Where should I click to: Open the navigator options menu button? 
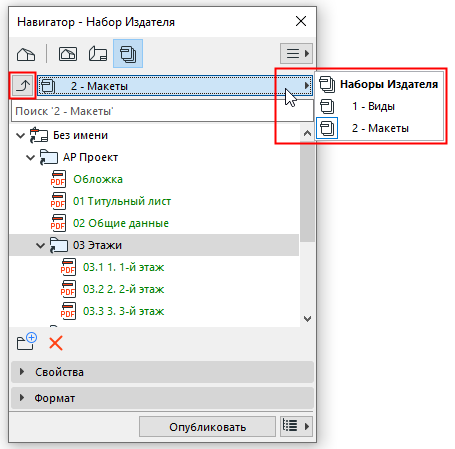coord(296,53)
